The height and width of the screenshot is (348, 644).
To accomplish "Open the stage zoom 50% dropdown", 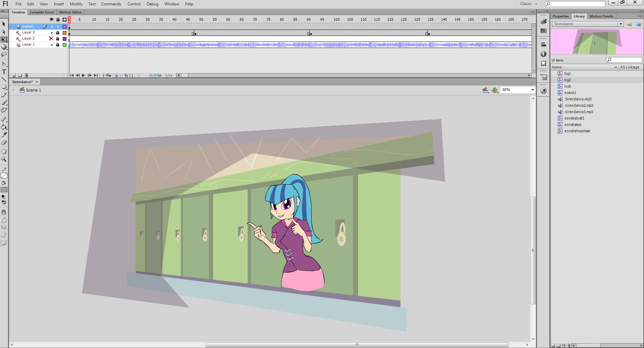I will point(532,90).
